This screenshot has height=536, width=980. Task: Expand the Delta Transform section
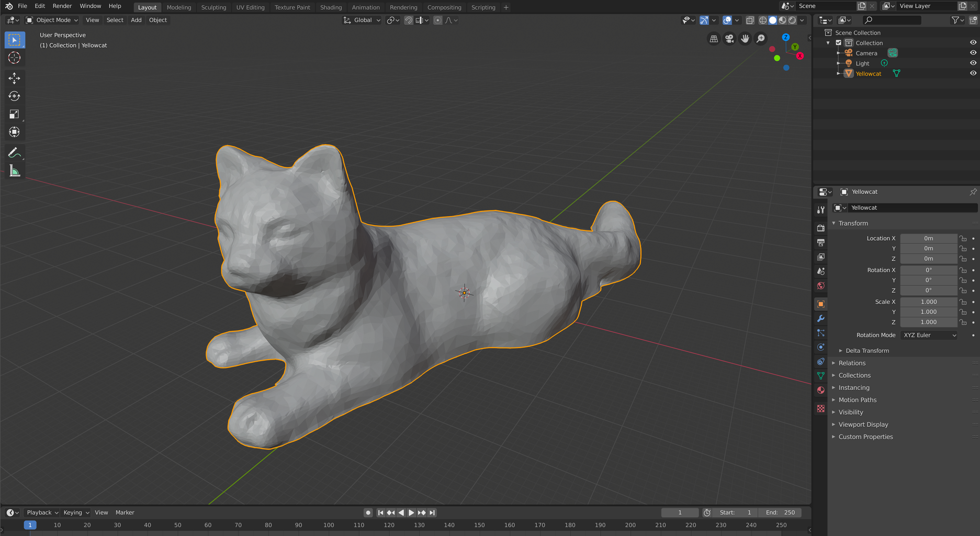(867, 351)
